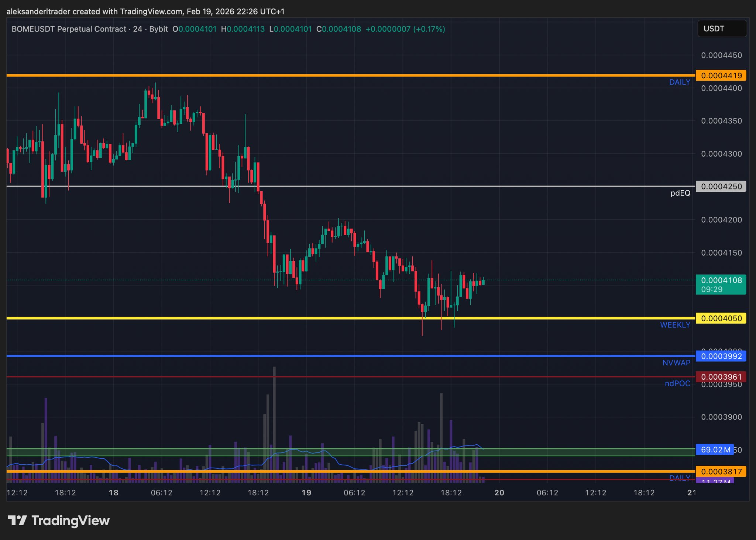Click the top DAILY label under orange line

[x=679, y=82]
